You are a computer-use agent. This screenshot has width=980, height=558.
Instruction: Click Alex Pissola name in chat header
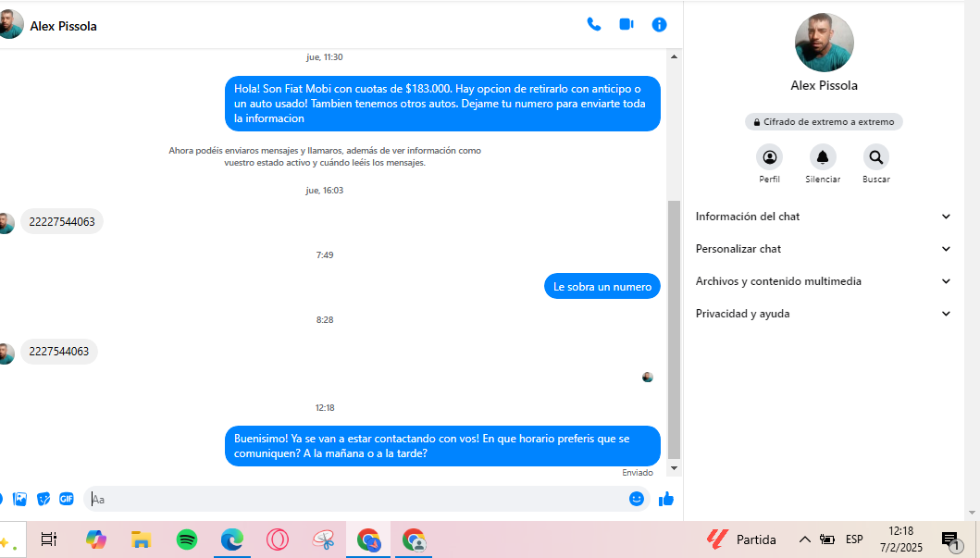tap(63, 26)
